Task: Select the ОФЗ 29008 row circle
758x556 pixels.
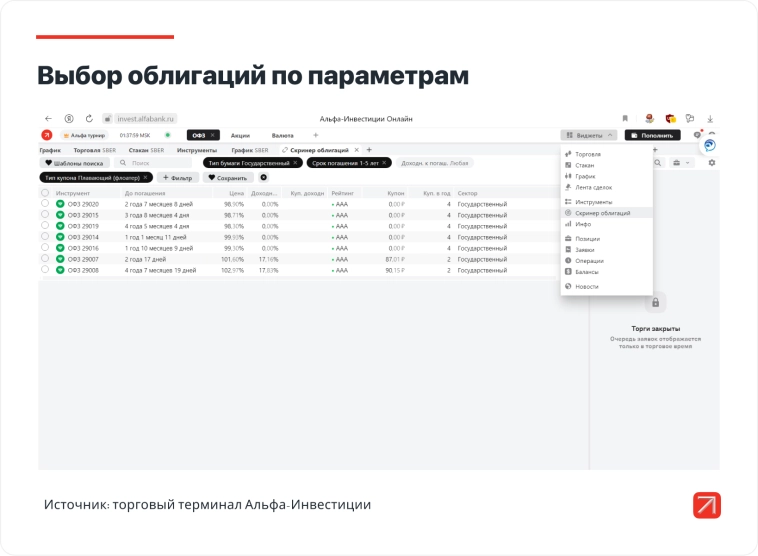Action: [45, 269]
